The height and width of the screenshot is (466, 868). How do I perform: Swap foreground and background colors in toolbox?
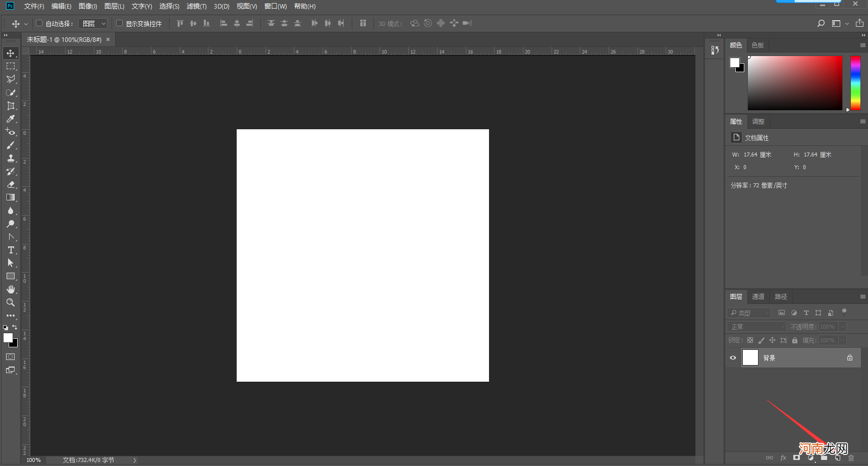[x=15, y=327]
